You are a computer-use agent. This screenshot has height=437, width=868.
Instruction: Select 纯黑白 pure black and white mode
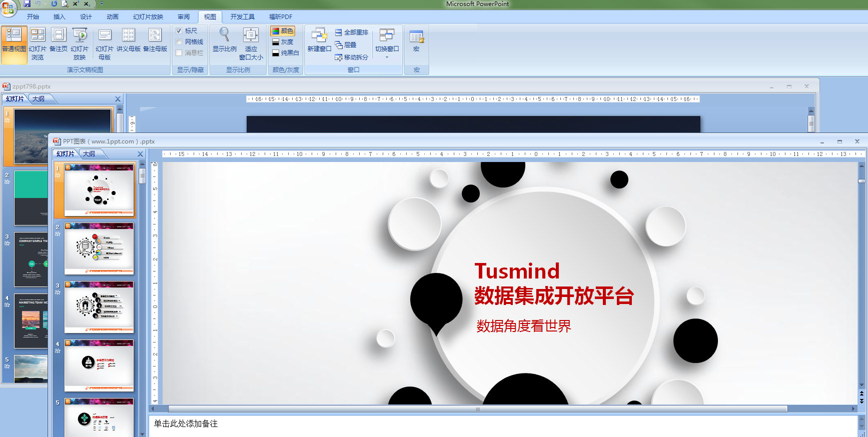pyautogui.click(x=286, y=52)
